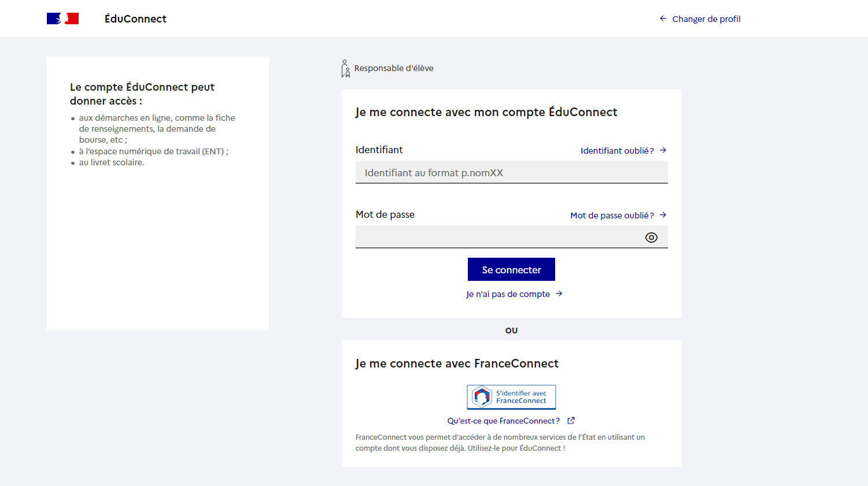Follow the Mot de passe oublié link

tap(611, 216)
